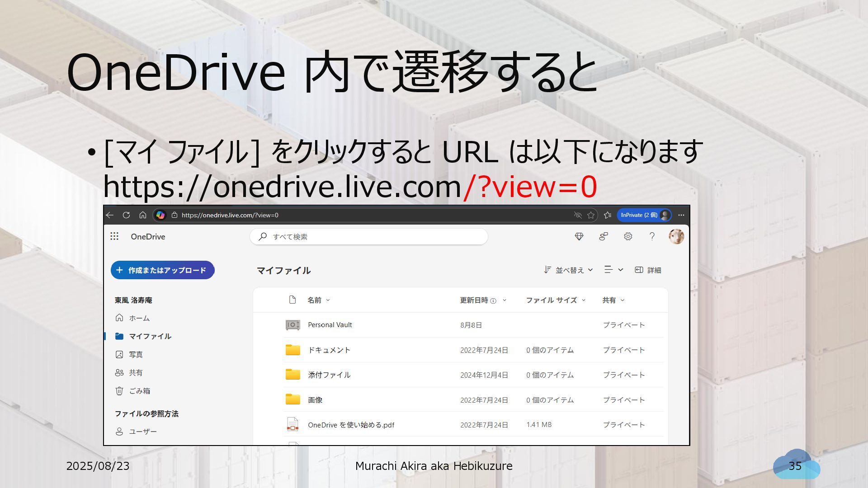
Task: Open the favorites list icon
Action: click(x=608, y=215)
